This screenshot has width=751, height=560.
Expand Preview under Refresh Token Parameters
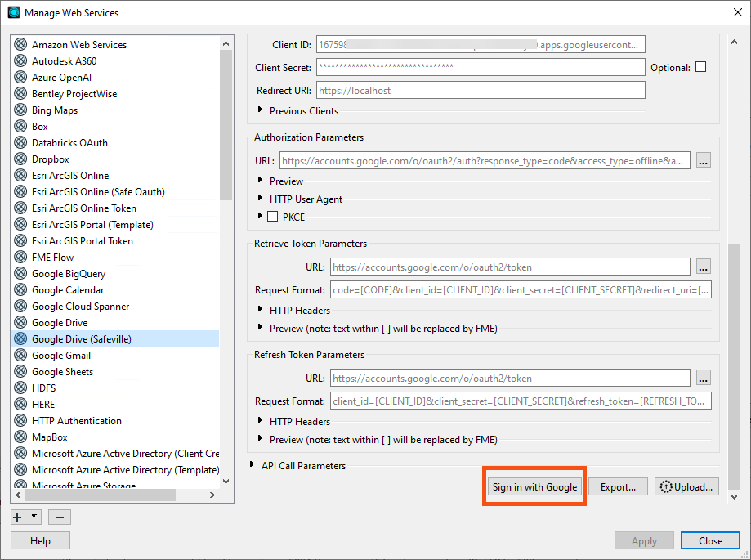[260, 438]
